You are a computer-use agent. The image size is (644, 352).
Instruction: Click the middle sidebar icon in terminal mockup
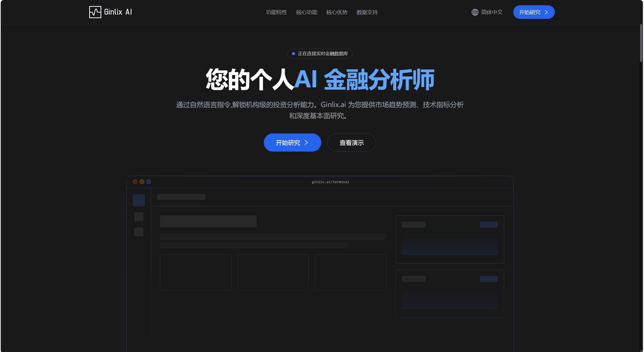click(x=139, y=217)
